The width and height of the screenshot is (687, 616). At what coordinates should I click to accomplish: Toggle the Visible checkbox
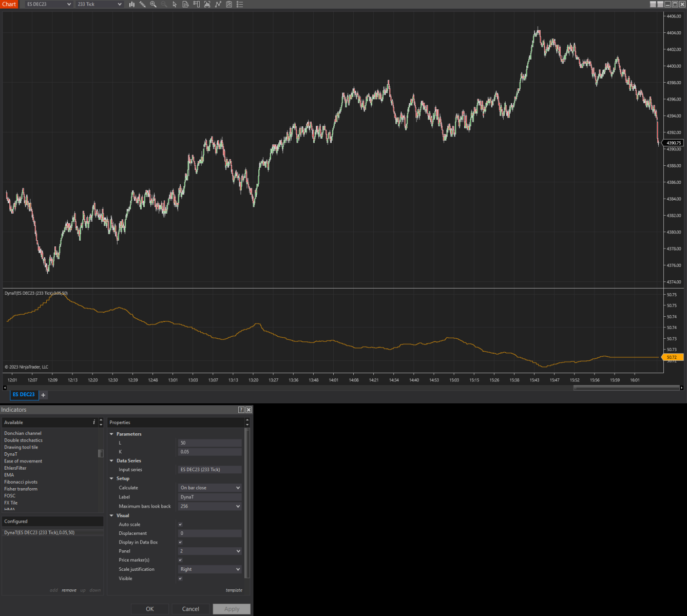(180, 579)
